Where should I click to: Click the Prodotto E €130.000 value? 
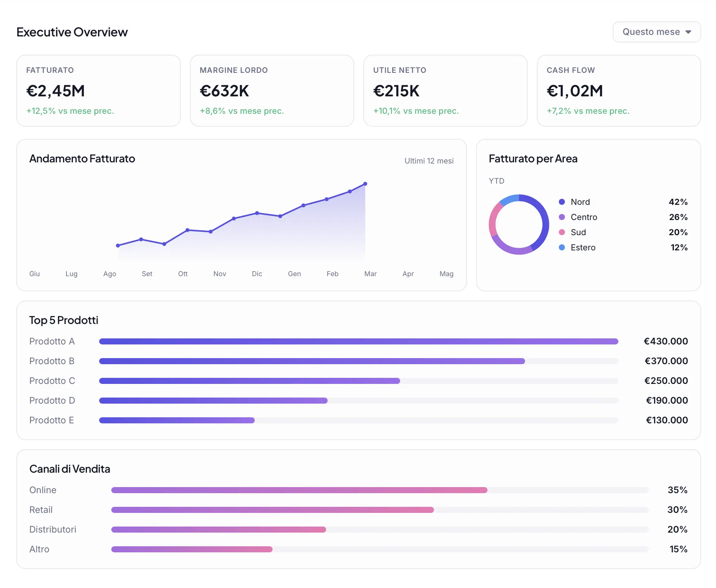[x=667, y=420]
